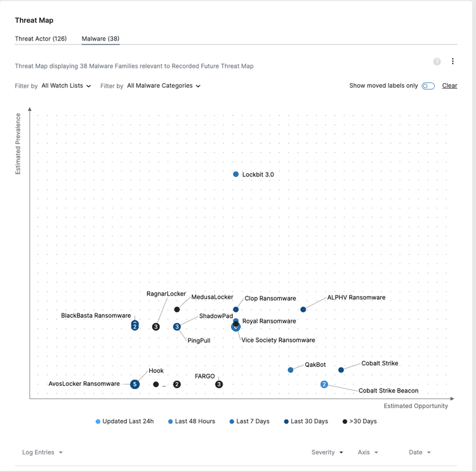Toggle Show moved labels only switch
This screenshot has width=476, height=472.
pyautogui.click(x=428, y=86)
